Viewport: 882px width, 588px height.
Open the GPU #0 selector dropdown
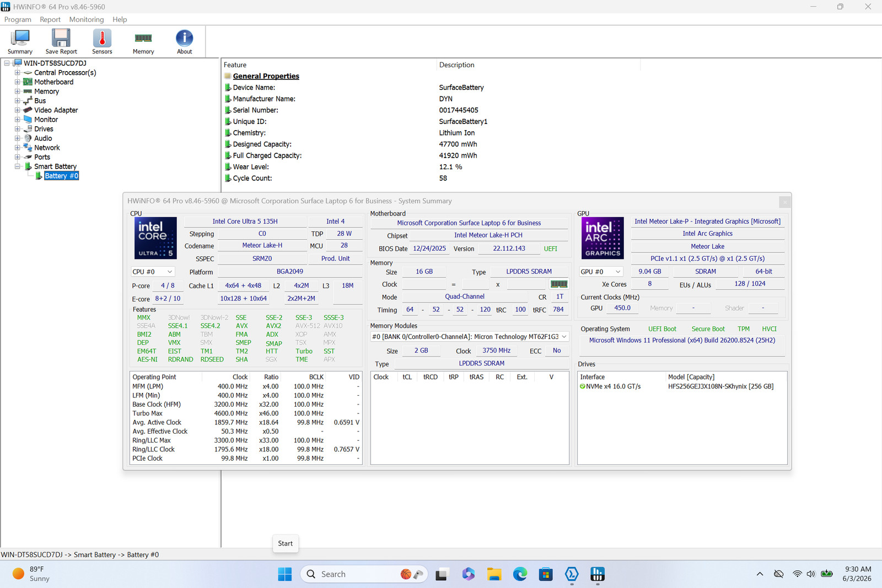pos(601,272)
